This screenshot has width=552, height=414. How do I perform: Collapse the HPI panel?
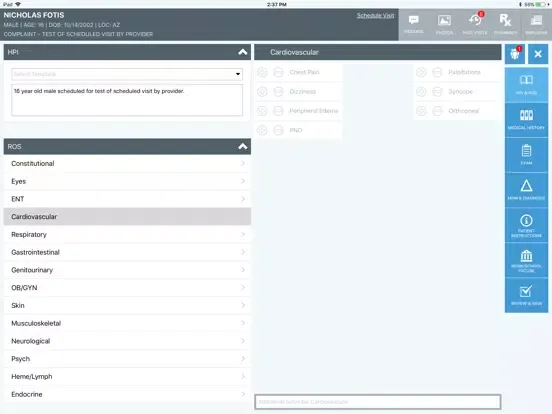243,52
